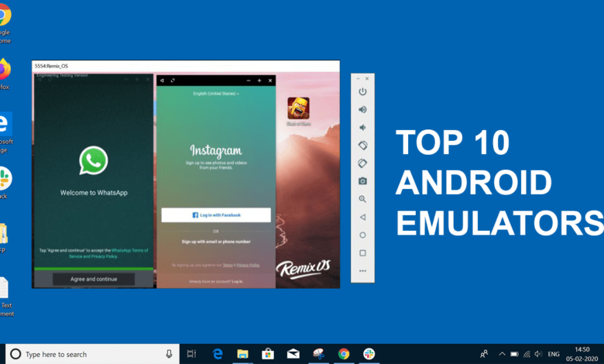Lower volume with emulator volume down icon

point(362,128)
